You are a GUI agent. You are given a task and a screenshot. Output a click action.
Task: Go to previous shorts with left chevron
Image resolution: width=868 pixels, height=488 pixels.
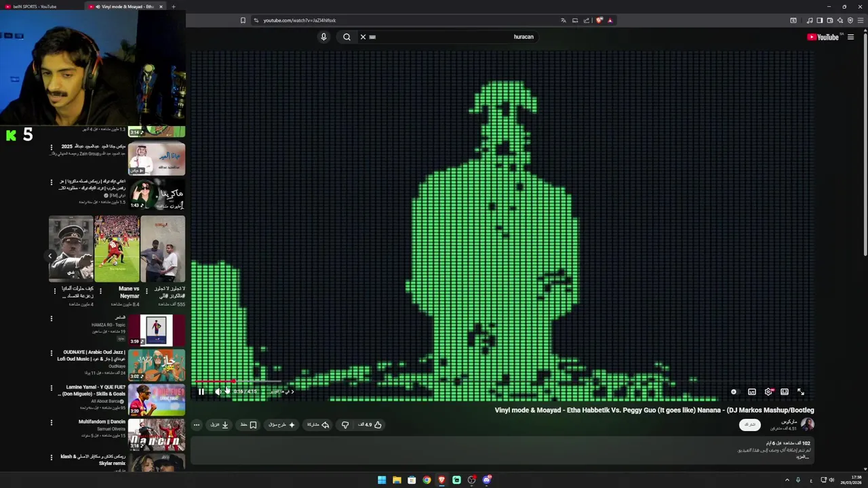click(x=50, y=256)
